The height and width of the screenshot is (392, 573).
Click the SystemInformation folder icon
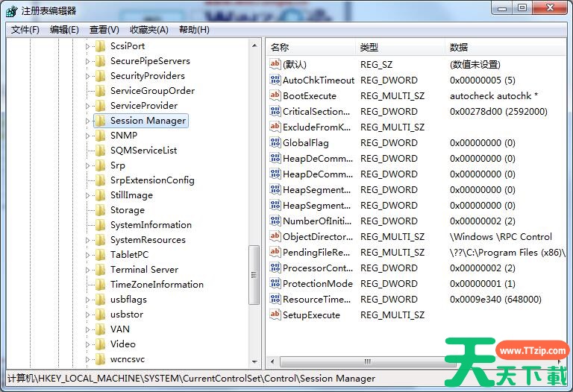100,225
